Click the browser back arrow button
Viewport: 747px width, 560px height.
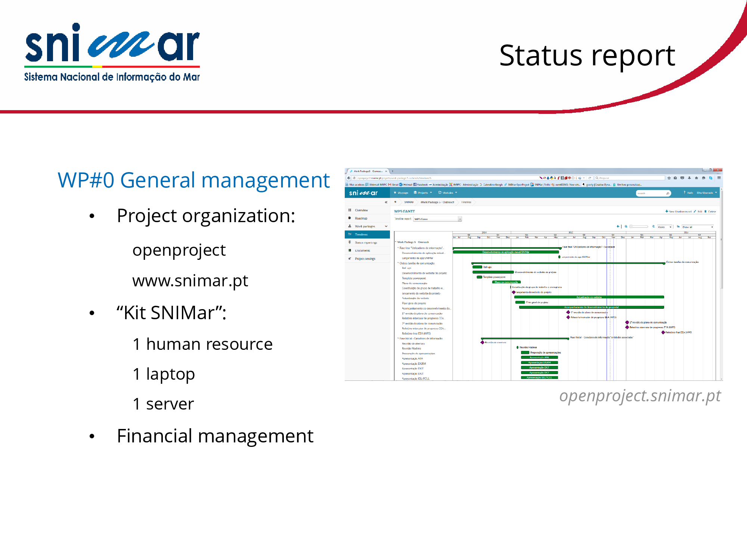coord(349,178)
